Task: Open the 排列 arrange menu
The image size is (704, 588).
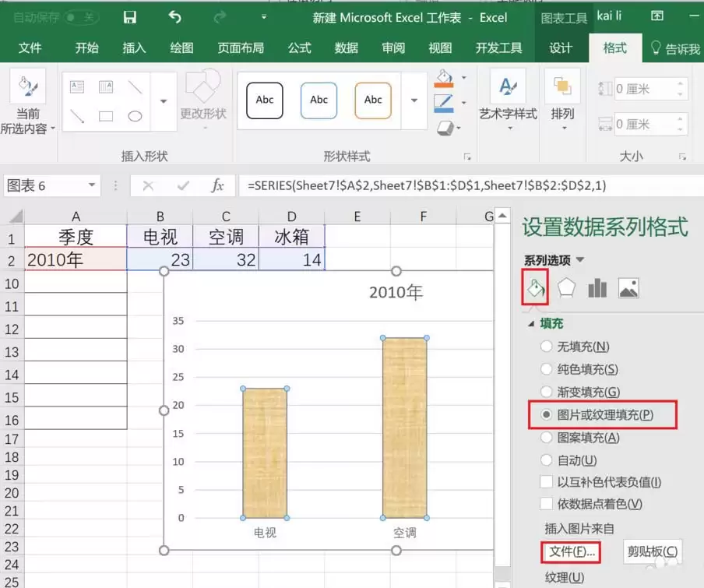Action: pyautogui.click(x=562, y=101)
